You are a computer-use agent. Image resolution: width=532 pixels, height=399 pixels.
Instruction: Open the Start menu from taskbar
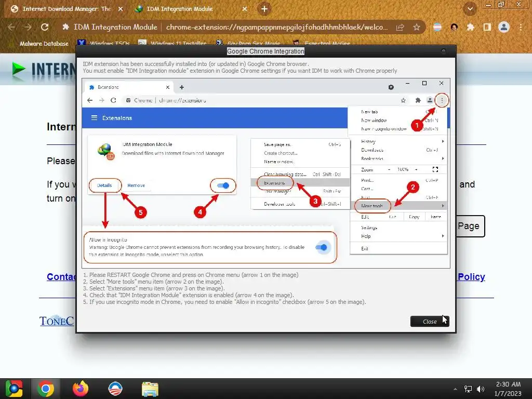14,389
